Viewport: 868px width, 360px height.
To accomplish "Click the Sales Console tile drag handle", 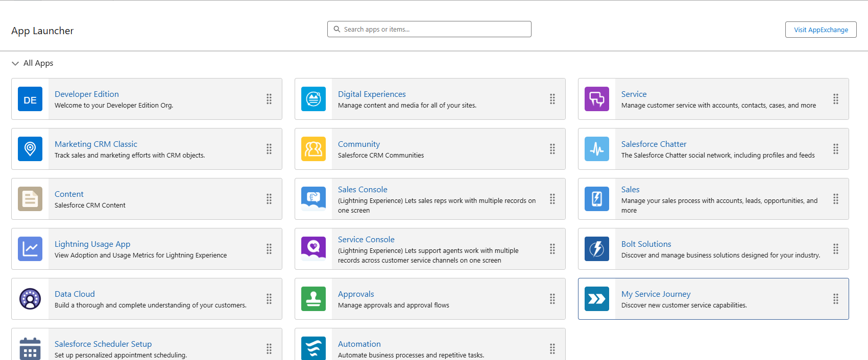I will click(552, 199).
